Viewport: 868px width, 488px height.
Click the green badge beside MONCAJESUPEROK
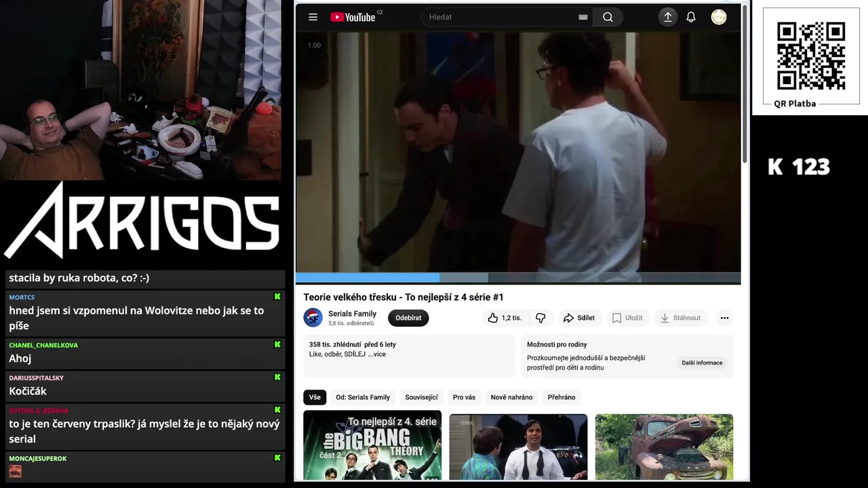coord(277,457)
